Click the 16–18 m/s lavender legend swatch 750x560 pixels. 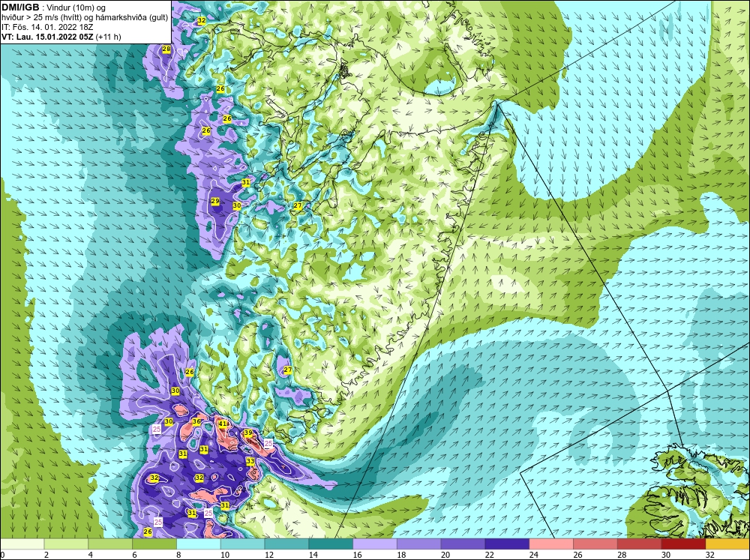[x=375, y=544]
